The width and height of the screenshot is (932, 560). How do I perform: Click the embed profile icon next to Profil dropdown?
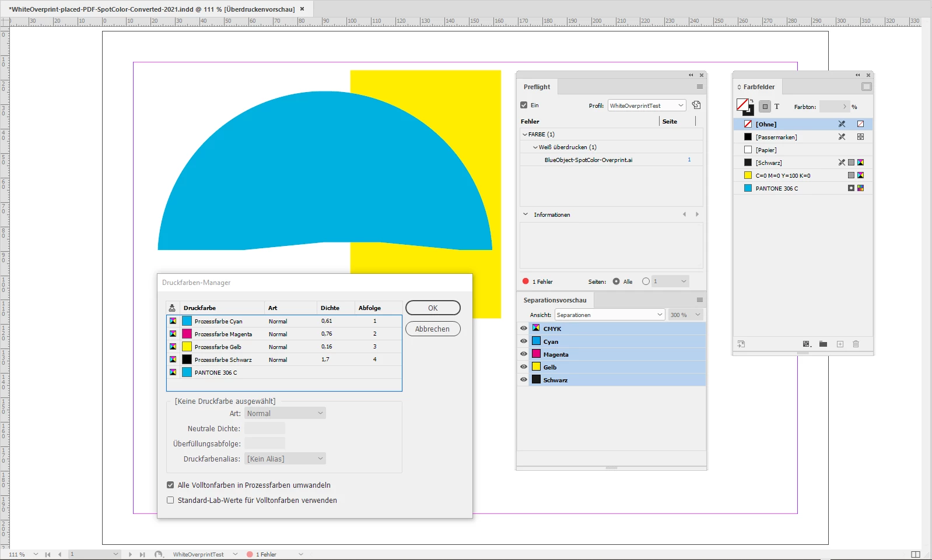(696, 105)
